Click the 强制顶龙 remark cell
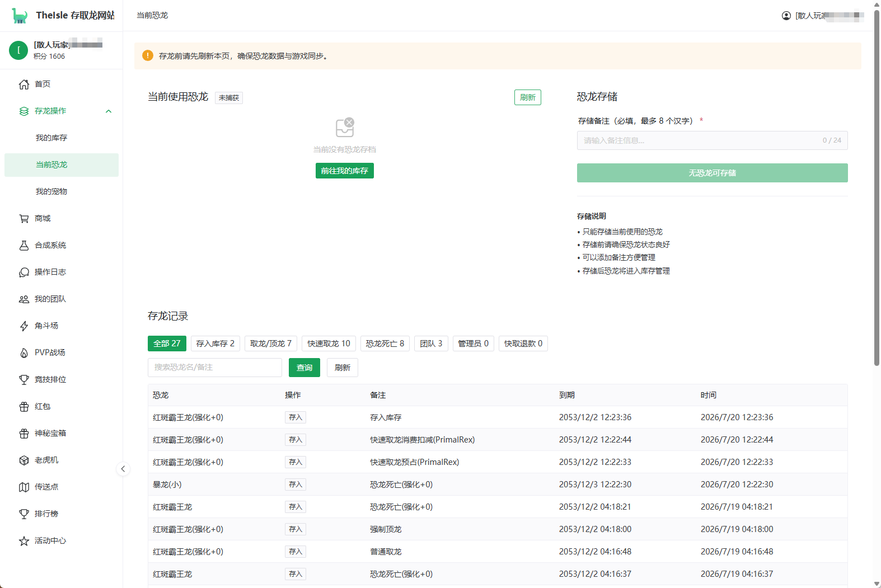881x588 pixels. 386,529
